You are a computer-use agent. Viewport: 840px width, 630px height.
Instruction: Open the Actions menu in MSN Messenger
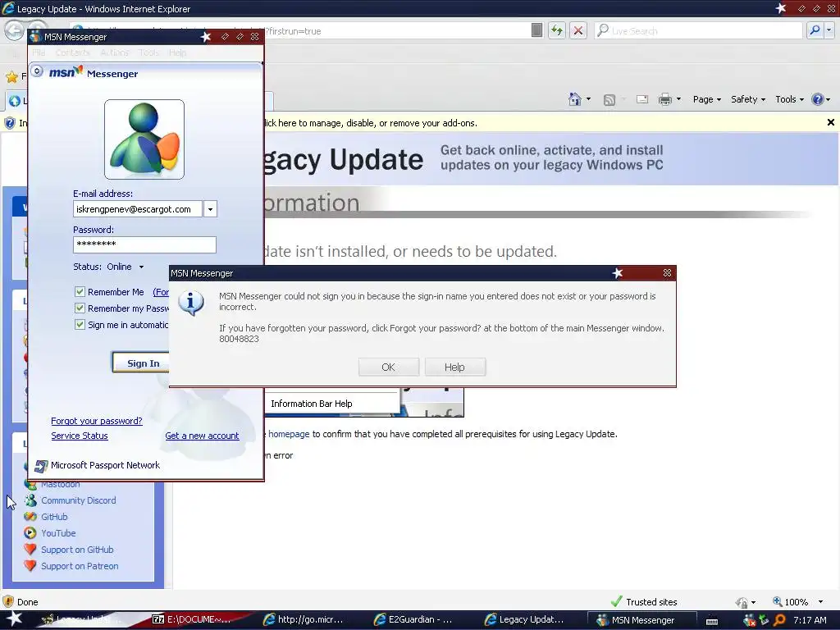coord(115,52)
